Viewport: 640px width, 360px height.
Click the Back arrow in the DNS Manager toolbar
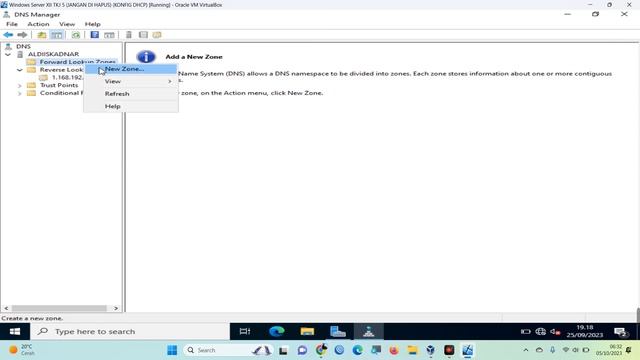click(8, 35)
